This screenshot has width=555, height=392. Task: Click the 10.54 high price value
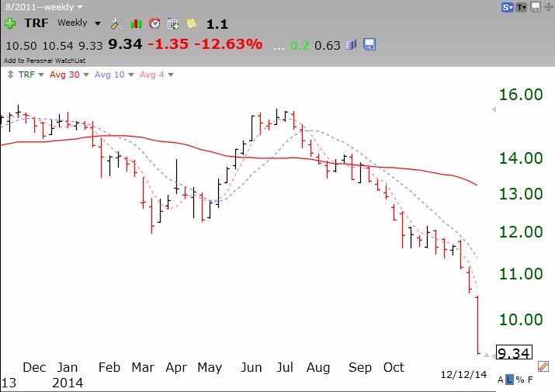pyautogui.click(x=57, y=46)
